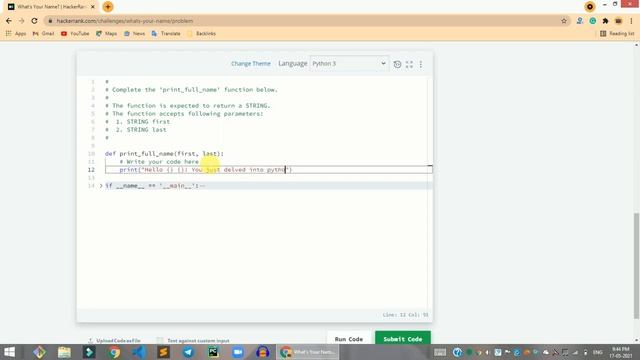The width and height of the screenshot is (640, 360).
Task: Click the def print_full_name line
Action: (x=164, y=154)
